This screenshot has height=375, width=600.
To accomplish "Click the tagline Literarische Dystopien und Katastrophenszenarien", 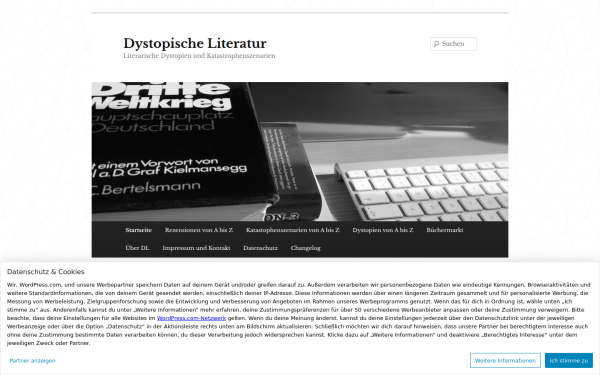I will click(199, 56).
